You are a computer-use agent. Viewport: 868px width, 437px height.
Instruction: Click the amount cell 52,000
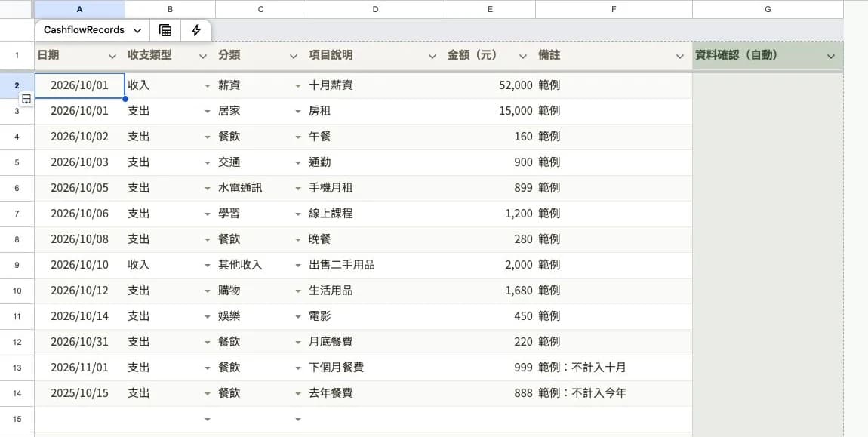tap(490, 85)
